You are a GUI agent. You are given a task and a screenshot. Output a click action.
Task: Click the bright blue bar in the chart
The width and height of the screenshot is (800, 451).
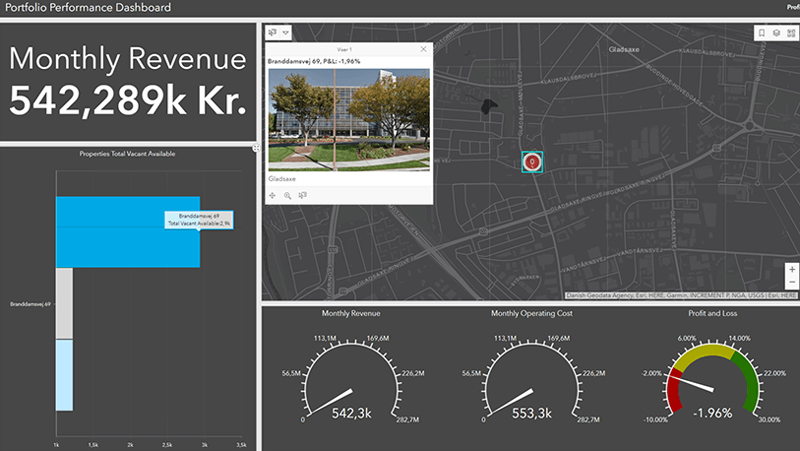pos(127,232)
